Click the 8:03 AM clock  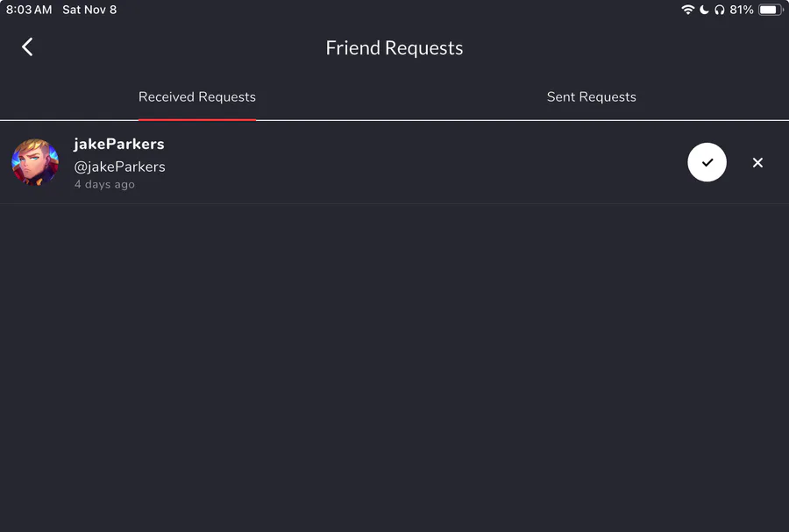point(29,10)
